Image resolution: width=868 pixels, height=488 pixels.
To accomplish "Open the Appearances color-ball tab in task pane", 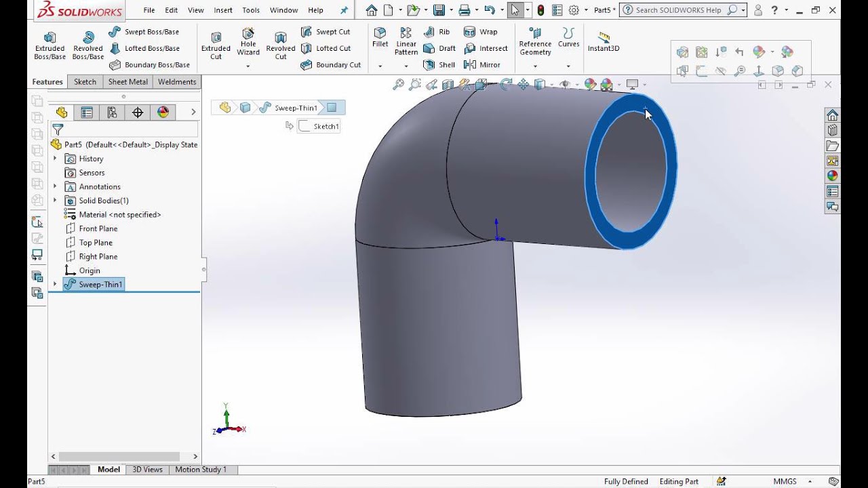I will click(833, 176).
